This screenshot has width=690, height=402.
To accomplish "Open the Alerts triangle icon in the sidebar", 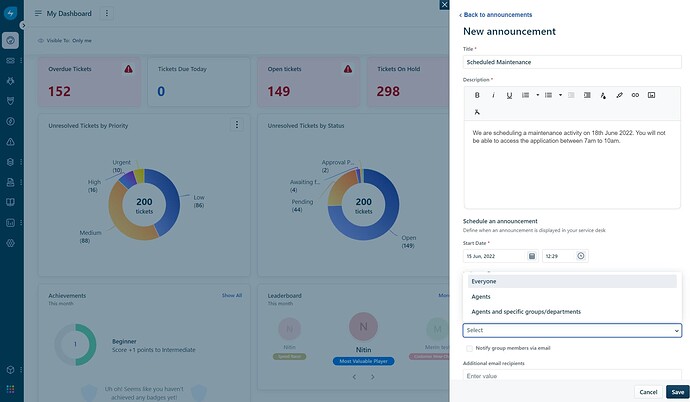I will click(10, 142).
